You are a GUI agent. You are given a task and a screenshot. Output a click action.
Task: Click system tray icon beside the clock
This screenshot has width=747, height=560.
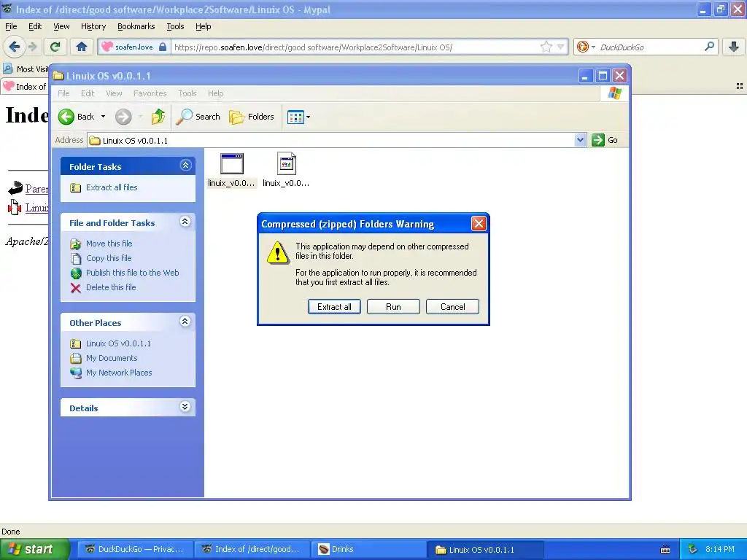(x=692, y=549)
